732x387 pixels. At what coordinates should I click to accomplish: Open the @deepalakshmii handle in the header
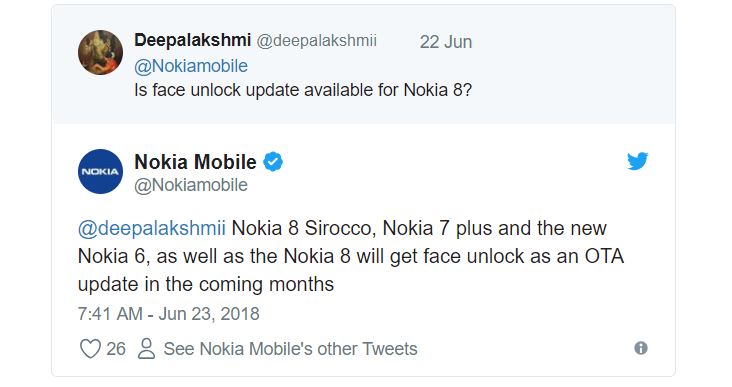pos(317,41)
